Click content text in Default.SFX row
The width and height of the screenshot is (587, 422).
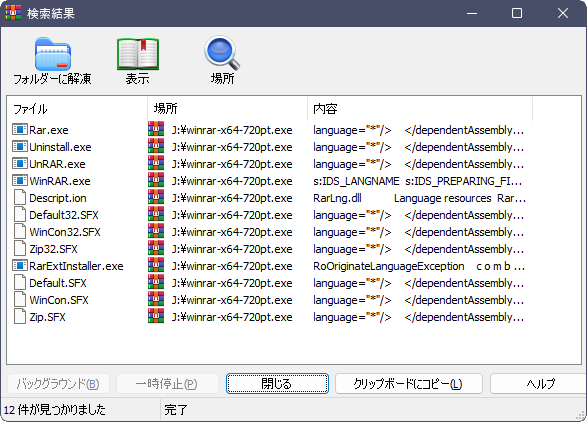[419, 283]
